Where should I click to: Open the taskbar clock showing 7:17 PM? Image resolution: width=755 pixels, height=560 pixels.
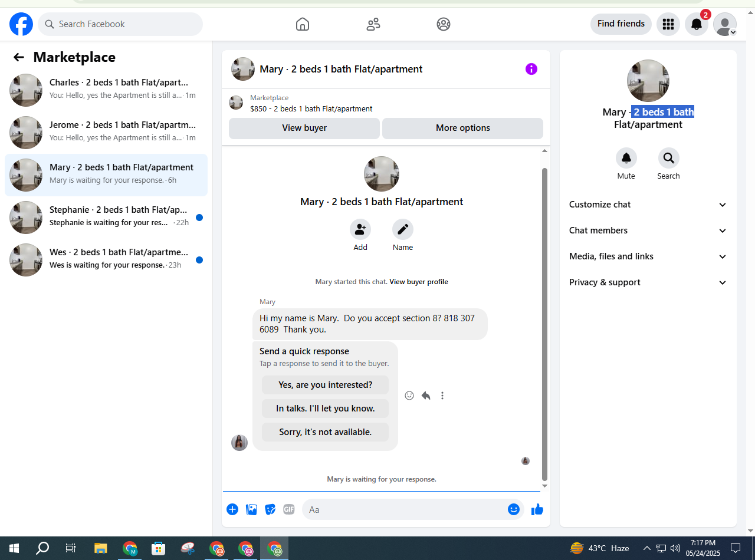(x=703, y=548)
